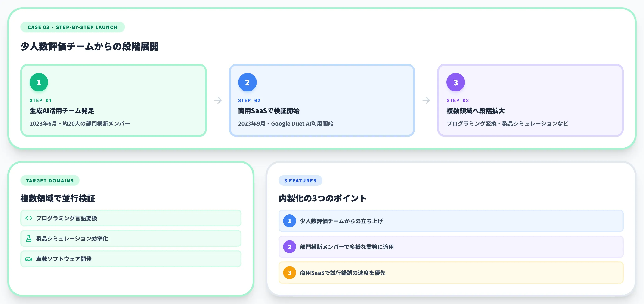Select the 部門横断メンバーで多様な業務に適用 feature row

click(x=451, y=247)
